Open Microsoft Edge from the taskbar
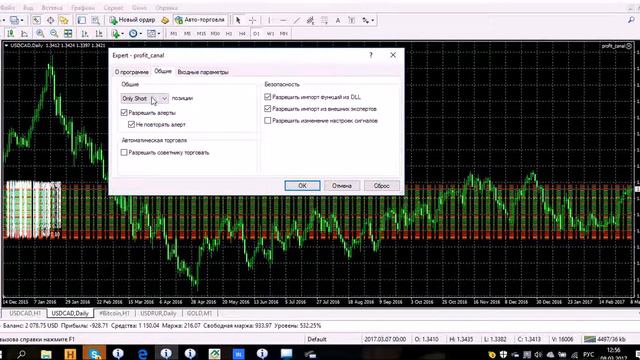The height and width of the screenshot is (360, 640). tap(142, 353)
